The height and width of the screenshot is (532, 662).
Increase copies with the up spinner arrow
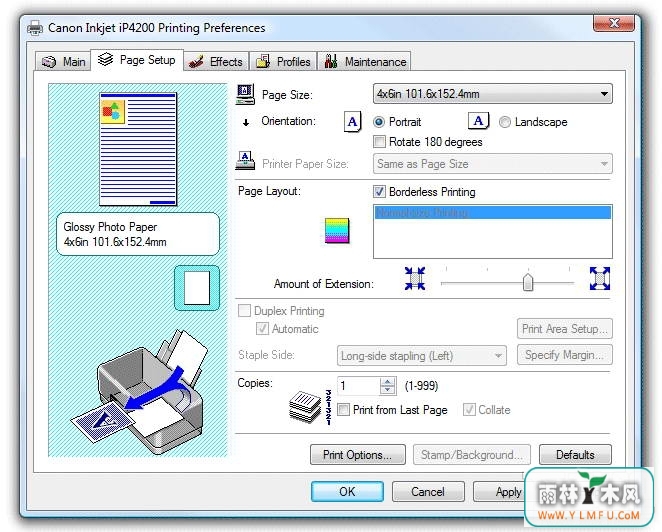(388, 381)
